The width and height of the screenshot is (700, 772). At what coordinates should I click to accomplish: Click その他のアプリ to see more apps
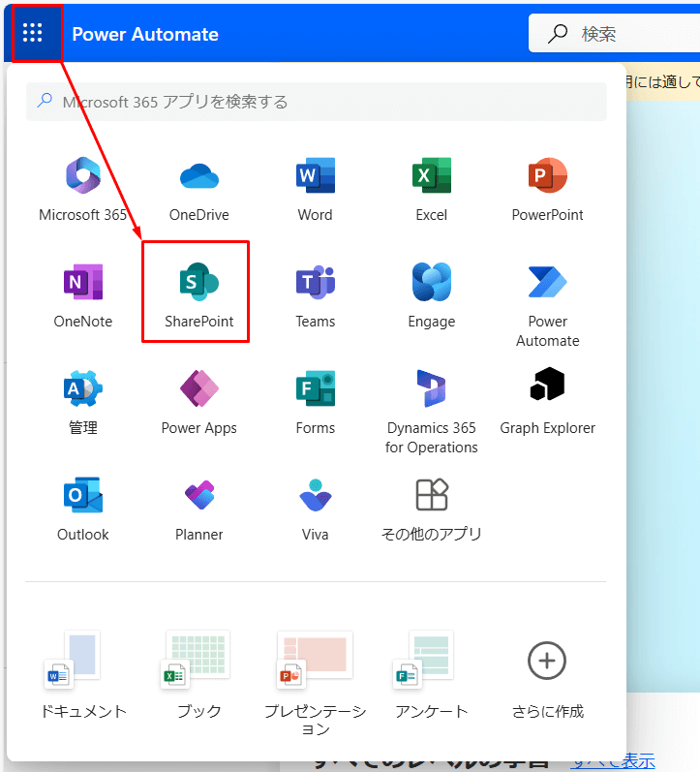tap(431, 510)
